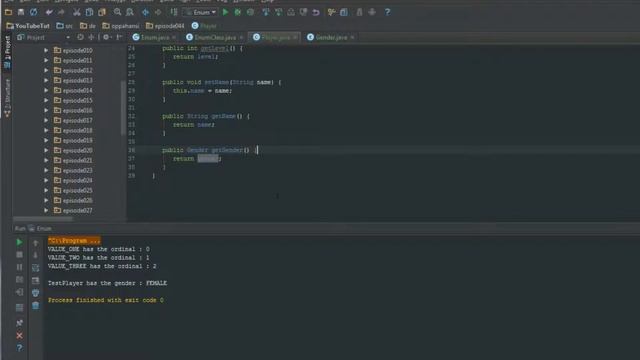Viewport: 640px width, 360px height.
Task: Click the project panel settings gear icon
Action: 106,37
